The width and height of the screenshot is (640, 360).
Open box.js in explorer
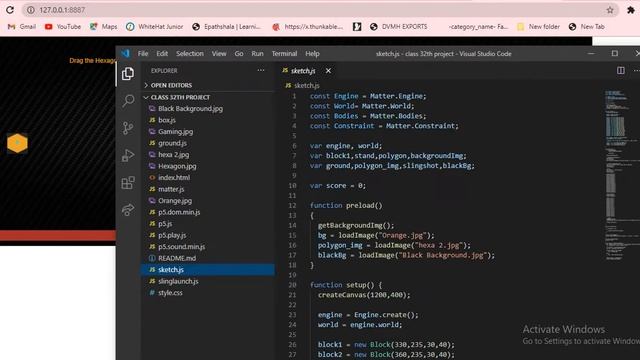point(208,120)
